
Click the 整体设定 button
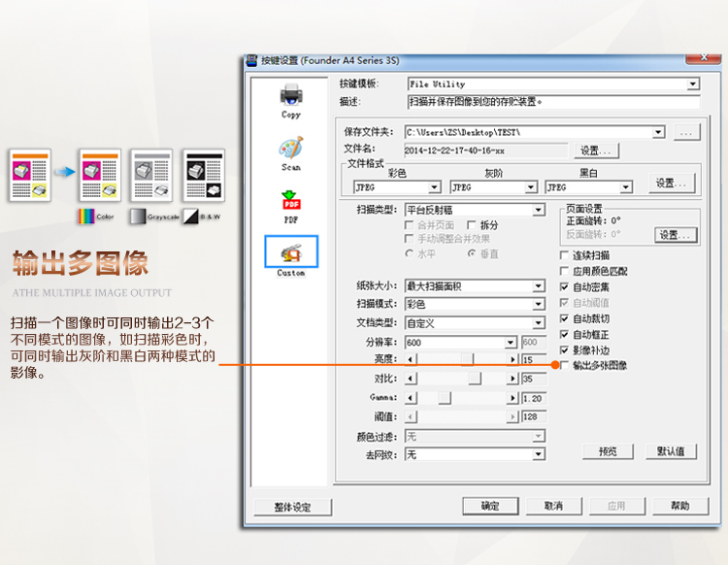click(292, 507)
